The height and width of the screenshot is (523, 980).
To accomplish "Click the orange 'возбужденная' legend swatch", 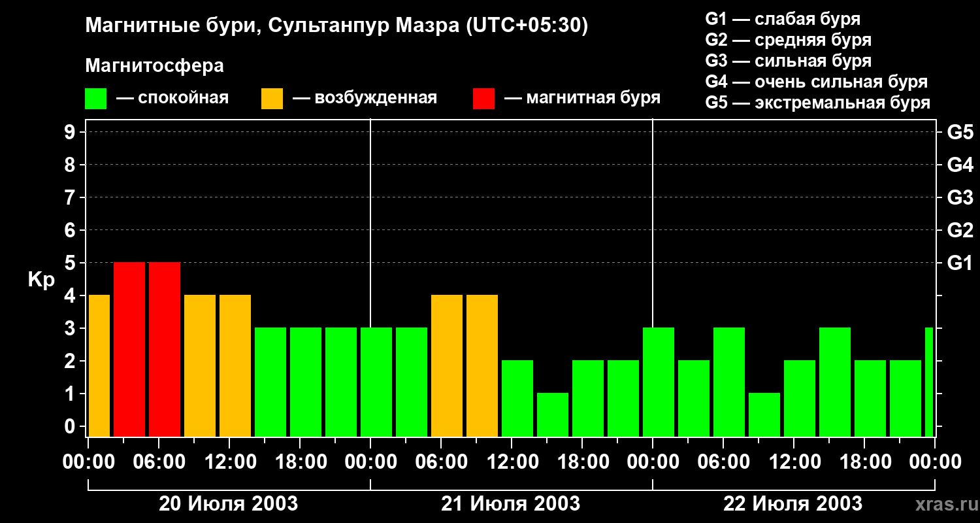I will click(272, 99).
